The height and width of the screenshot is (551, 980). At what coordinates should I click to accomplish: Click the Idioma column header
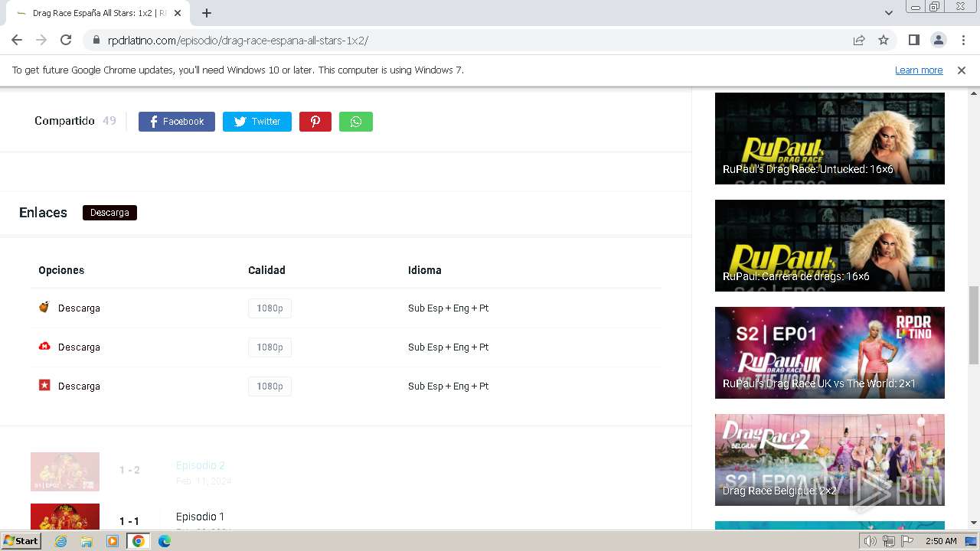click(x=425, y=270)
